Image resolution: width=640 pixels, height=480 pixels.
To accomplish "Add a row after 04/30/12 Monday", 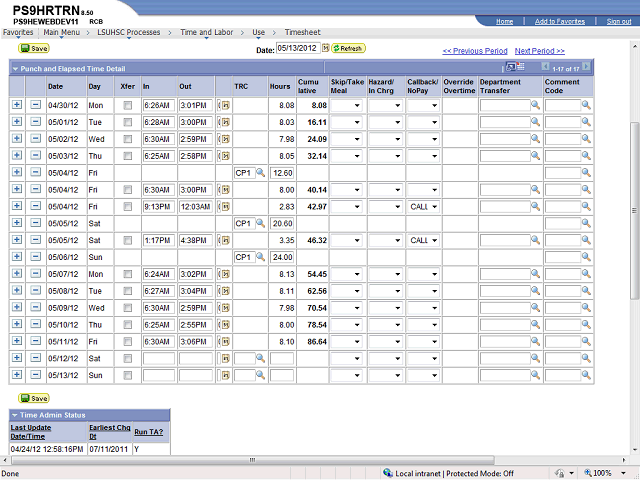I will tap(17, 104).
